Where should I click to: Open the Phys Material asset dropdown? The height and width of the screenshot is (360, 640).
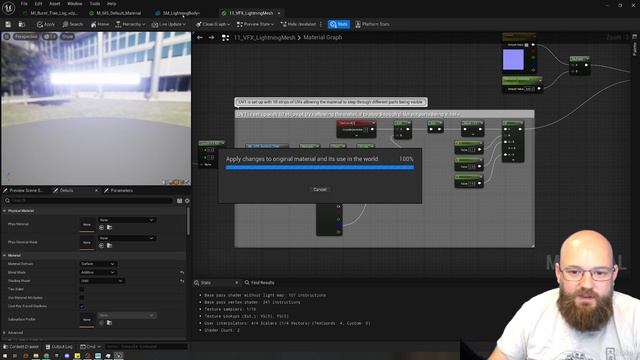click(x=127, y=220)
